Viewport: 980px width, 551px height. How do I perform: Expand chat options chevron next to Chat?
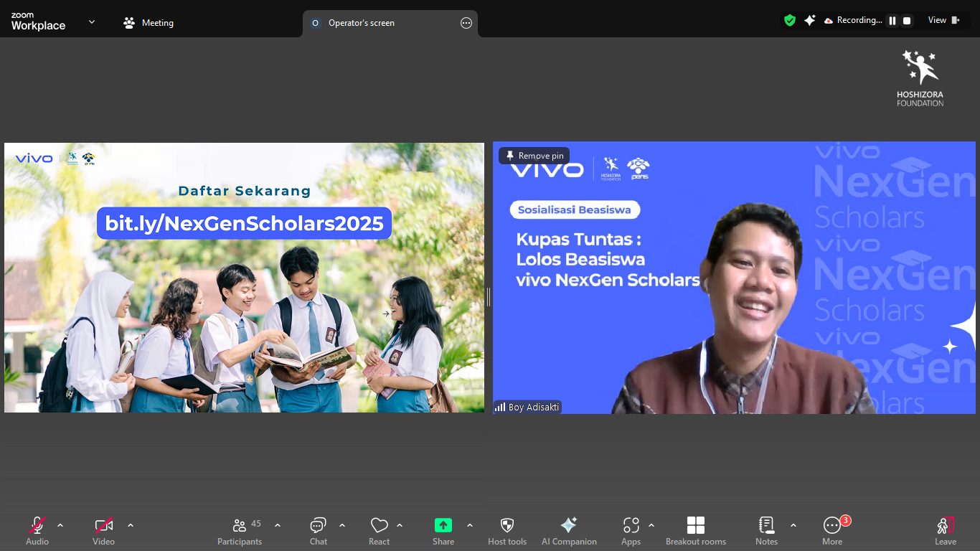click(342, 525)
